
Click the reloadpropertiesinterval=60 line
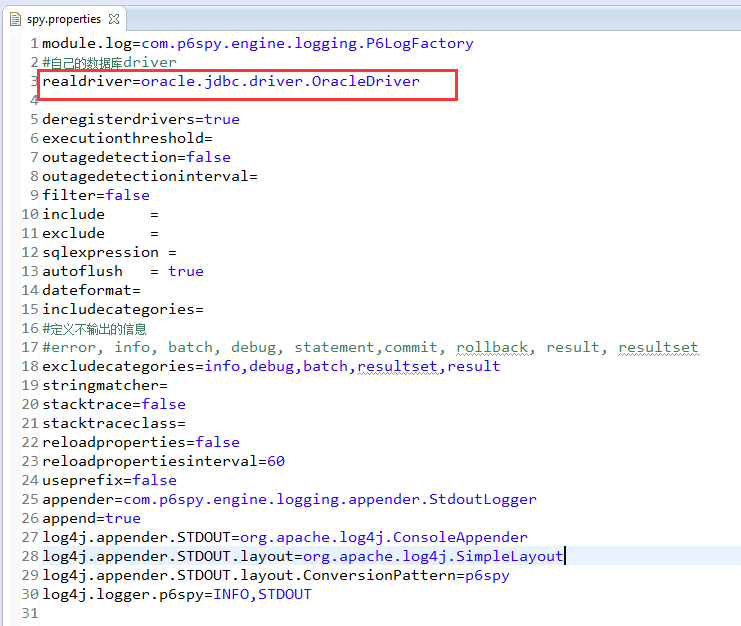pos(164,461)
